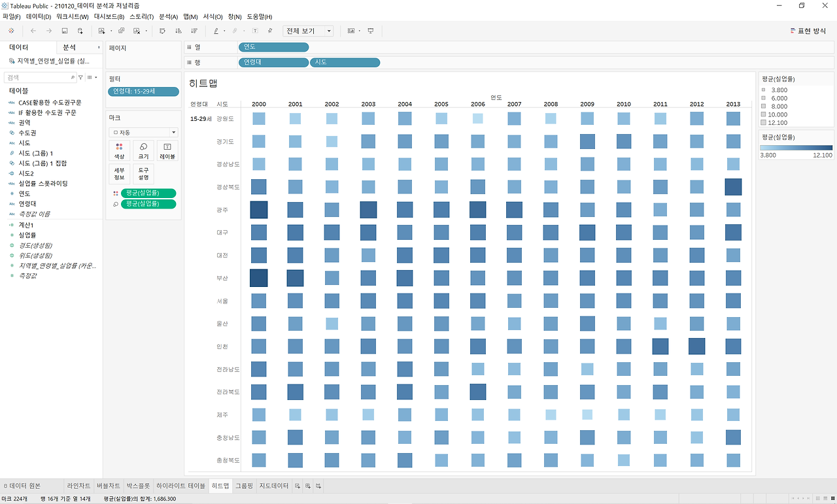Click the fix axes pin icon
The height and width of the screenshot is (504, 837).
(x=269, y=31)
